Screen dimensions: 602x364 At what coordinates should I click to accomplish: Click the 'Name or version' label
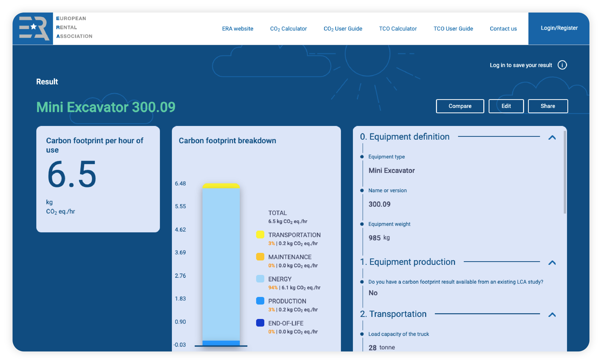(x=388, y=190)
